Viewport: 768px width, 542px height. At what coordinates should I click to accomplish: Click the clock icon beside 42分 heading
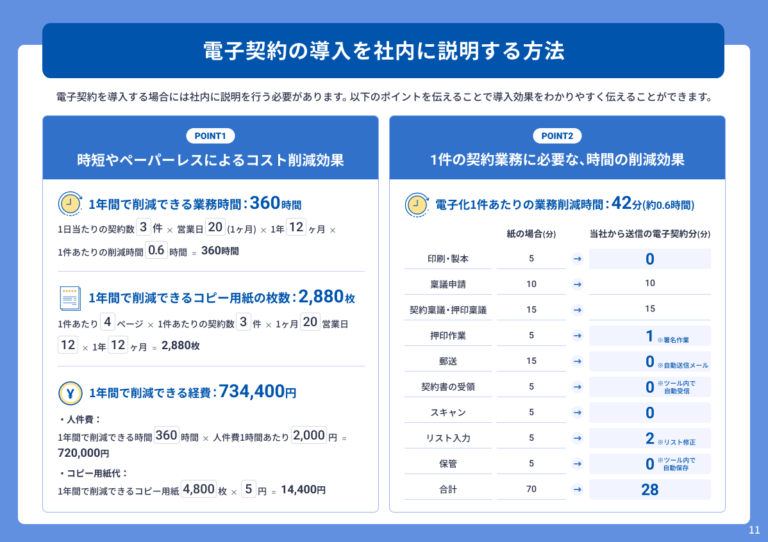tap(417, 205)
